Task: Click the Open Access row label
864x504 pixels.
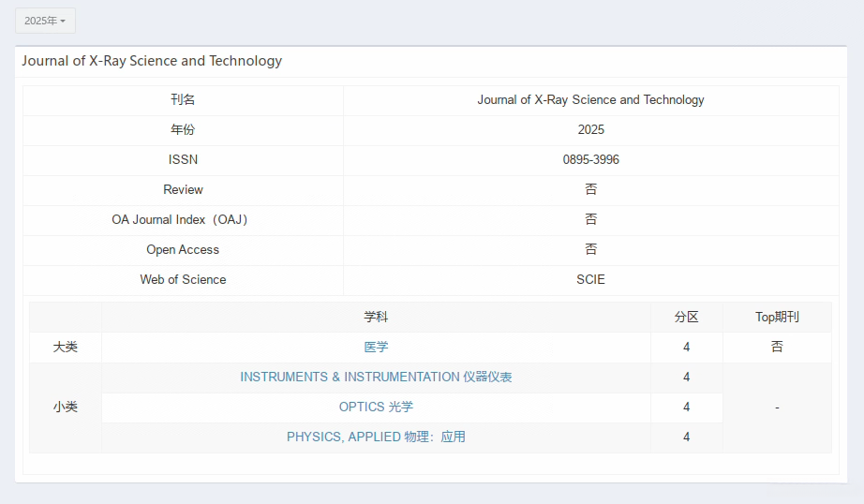Action: (183, 250)
